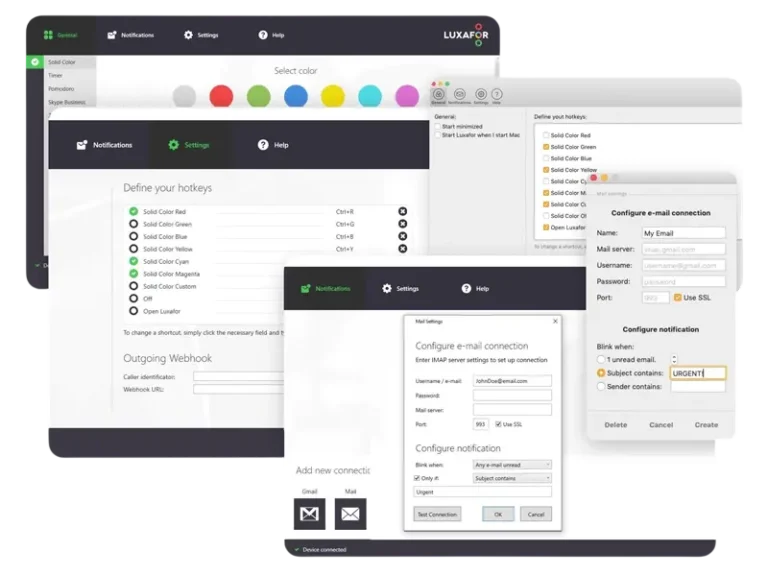Click the Luxafor logo
The image size is (768, 576).
point(467,35)
